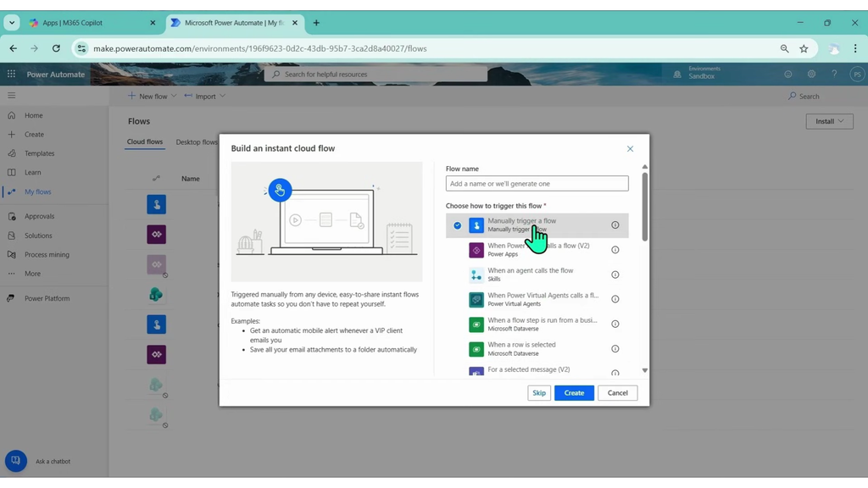Screen dimensions: 868x488
Task: Switch to the Desktop flows tab
Action: 197,142
